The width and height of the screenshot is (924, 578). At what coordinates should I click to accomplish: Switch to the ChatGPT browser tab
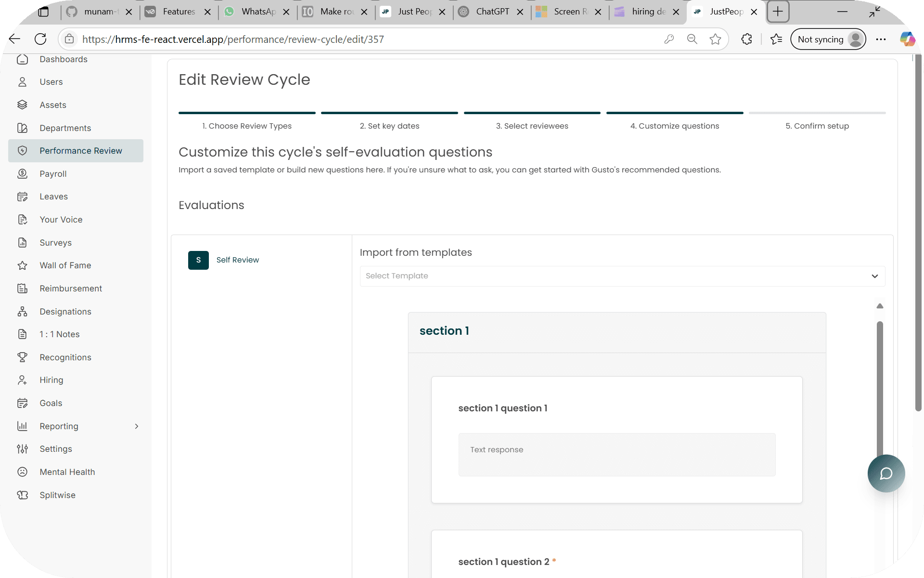(x=491, y=12)
